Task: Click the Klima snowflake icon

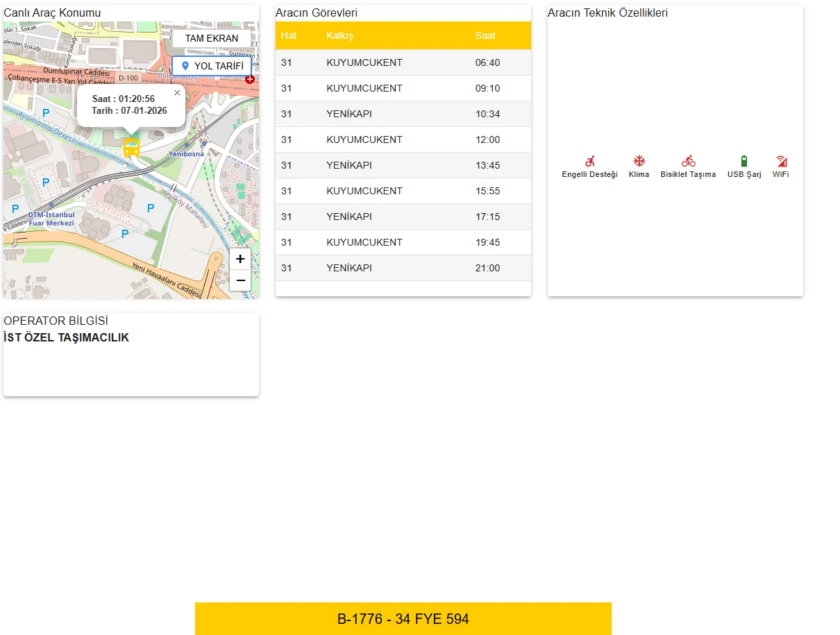Action: (639, 161)
